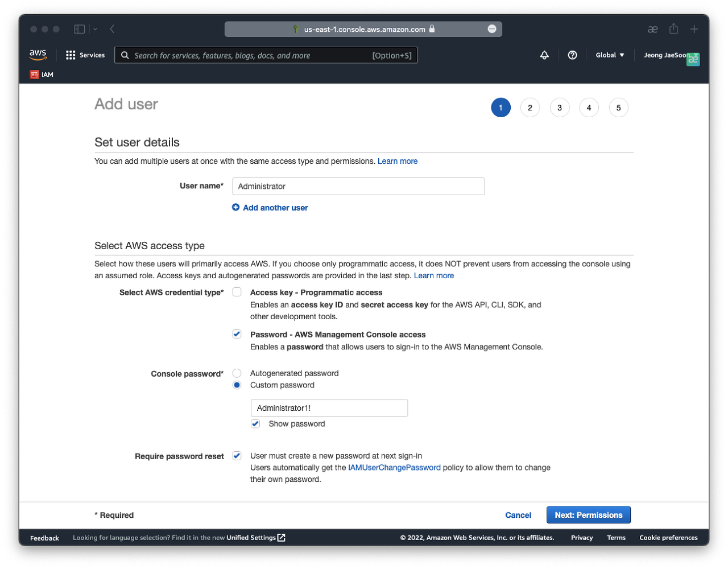Uncheck Require password reset checkbox

[237, 456]
